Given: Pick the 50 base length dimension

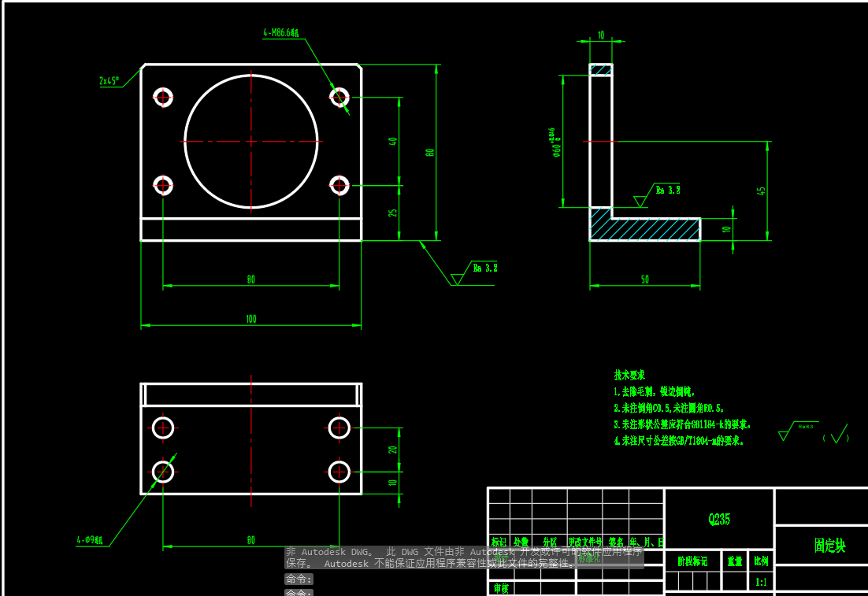Looking at the screenshot, I should tap(645, 279).
